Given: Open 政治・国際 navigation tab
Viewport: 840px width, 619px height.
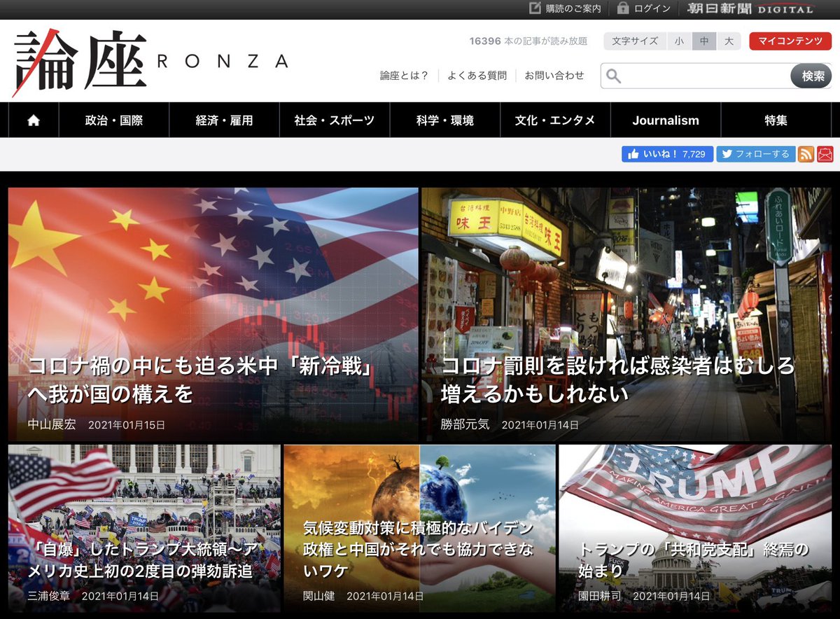Looking at the screenshot, I should point(114,120).
